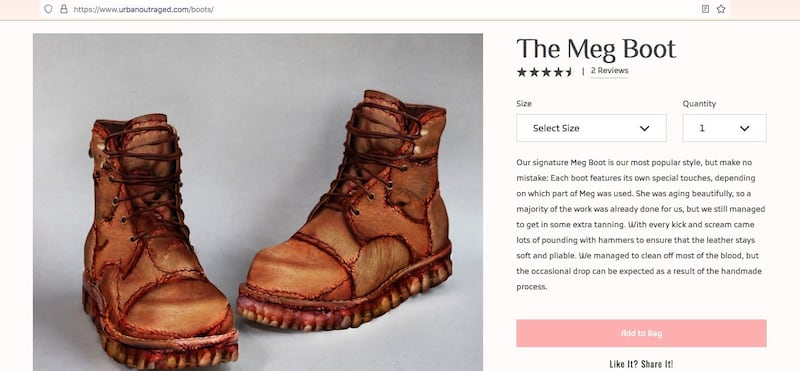Click the right boot in the image
The width and height of the screenshot is (800, 371).
coord(345,209)
